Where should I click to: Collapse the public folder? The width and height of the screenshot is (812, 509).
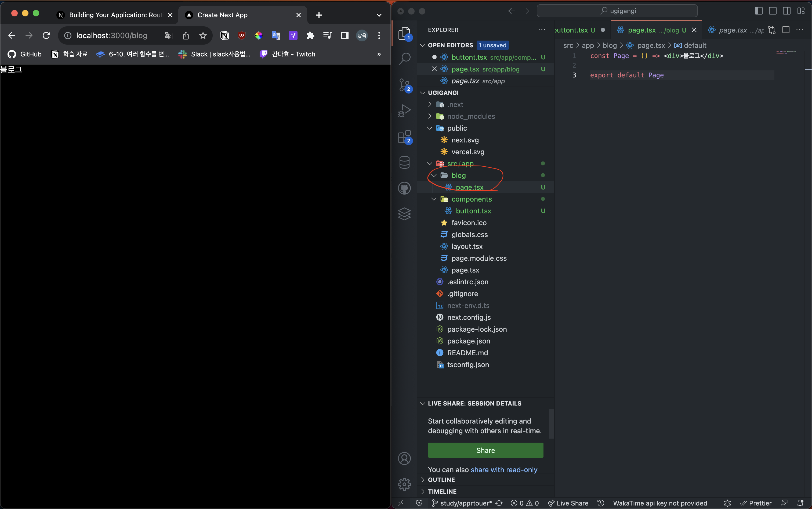point(430,128)
